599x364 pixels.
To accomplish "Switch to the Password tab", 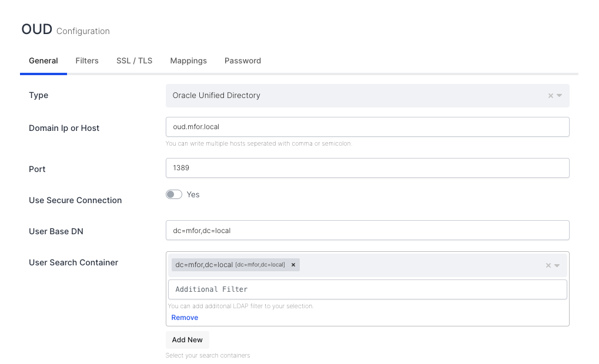I will coord(242,60).
